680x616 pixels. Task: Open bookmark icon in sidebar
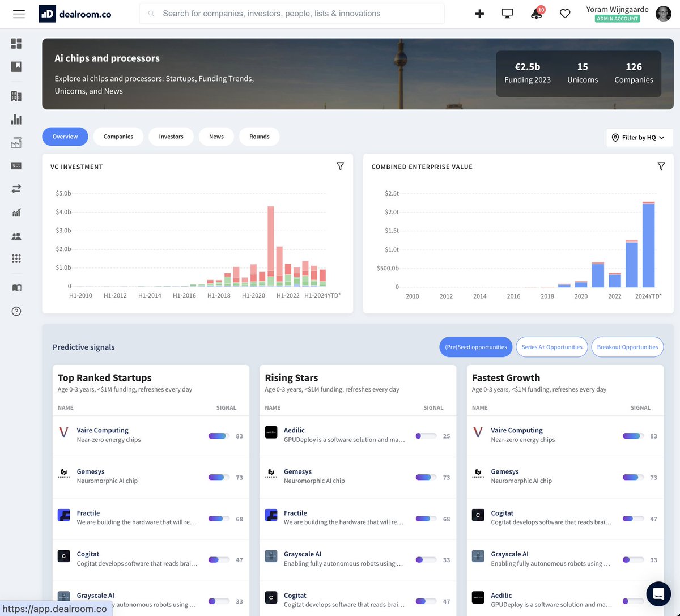point(16,67)
